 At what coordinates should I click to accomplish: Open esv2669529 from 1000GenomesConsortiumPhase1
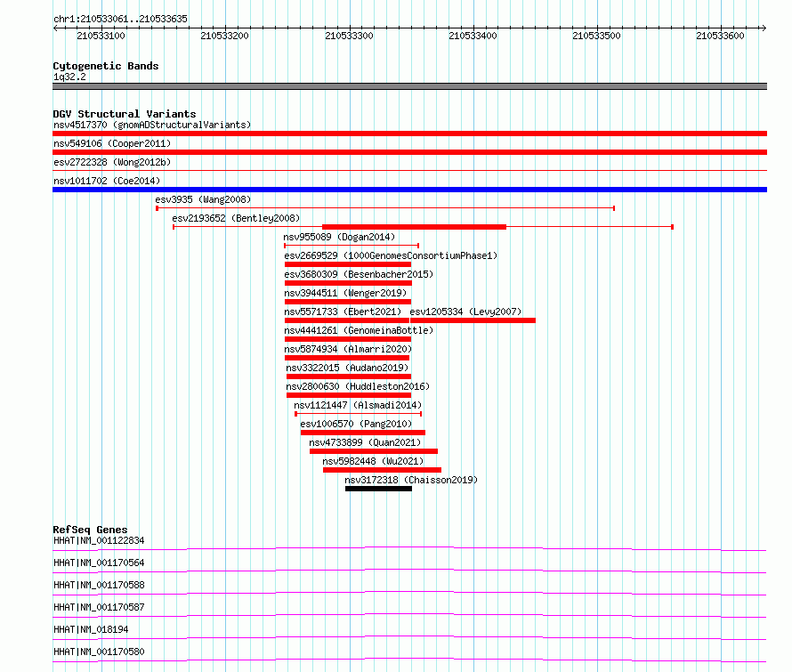click(x=391, y=256)
